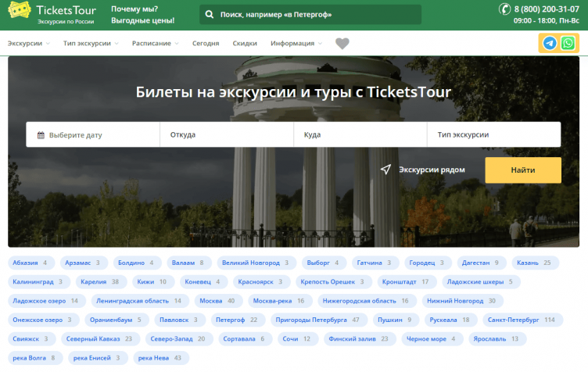Expand the Расписание menu
Image resolution: width=588 pixels, height=372 pixels.
click(x=156, y=44)
